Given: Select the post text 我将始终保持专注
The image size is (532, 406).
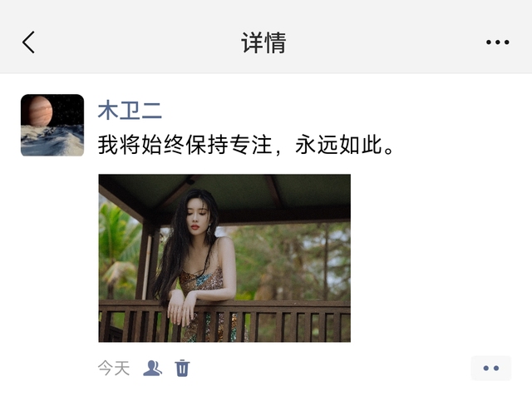Looking at the screenshot, I should click(x=185, y=145).
